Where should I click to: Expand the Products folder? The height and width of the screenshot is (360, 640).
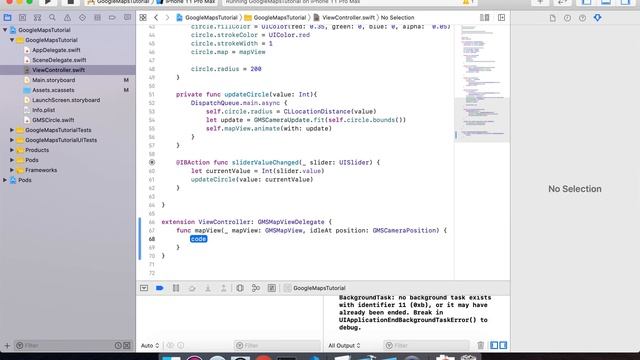(x=12, y=150)
